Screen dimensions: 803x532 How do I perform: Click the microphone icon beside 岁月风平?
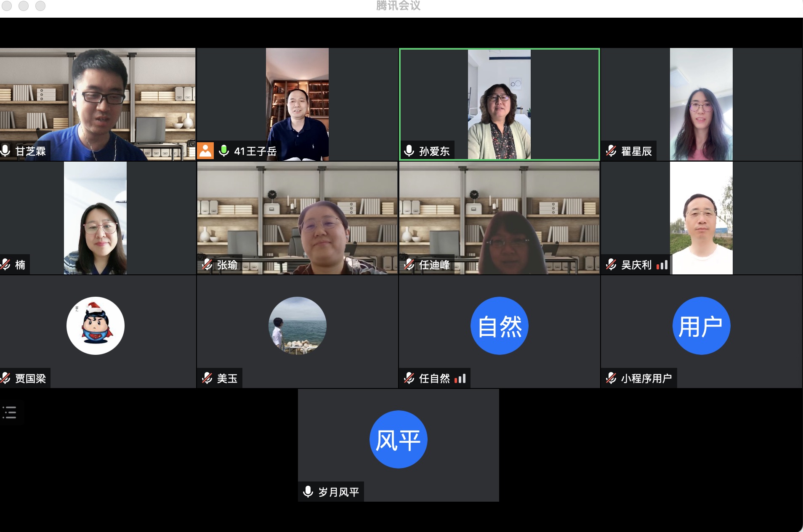[308, 492]
